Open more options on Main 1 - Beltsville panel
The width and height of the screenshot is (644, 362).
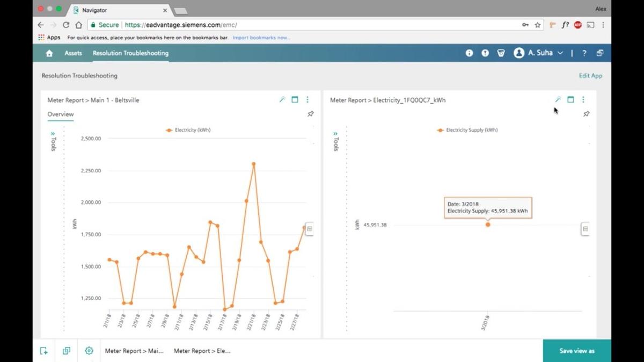click(308, 99)
